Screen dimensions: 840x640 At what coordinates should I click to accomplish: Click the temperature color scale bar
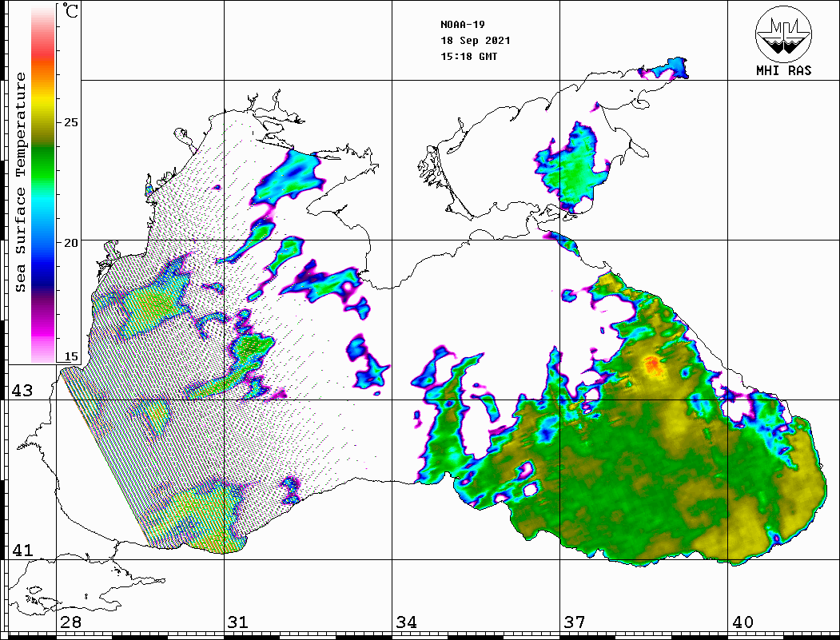click(x=43, y=185)
